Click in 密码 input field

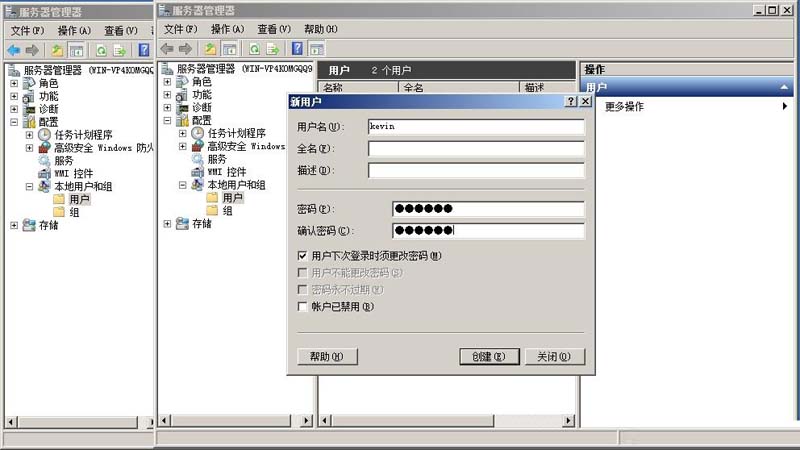tap(488, 209)
